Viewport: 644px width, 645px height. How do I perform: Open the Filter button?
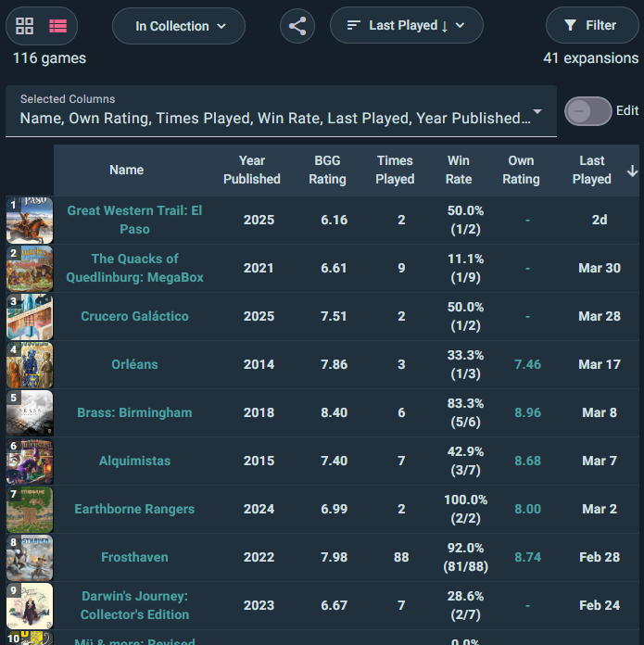pos(592,25)
